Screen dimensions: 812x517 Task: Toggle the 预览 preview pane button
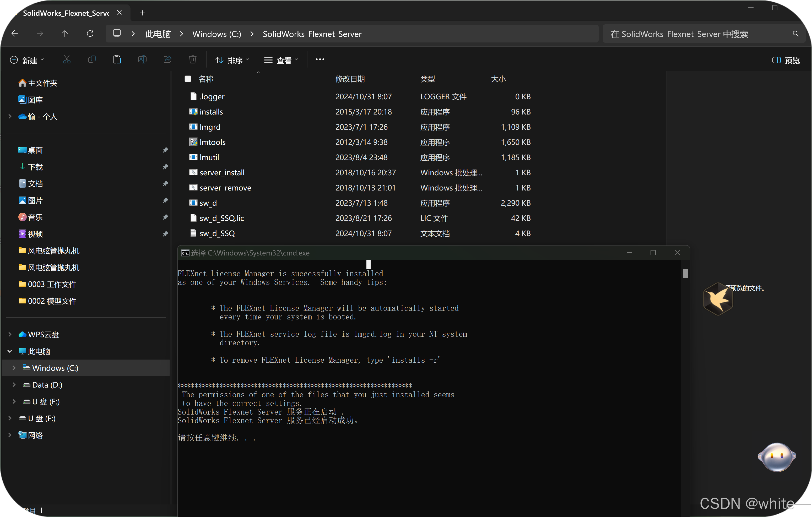point(786,60)
